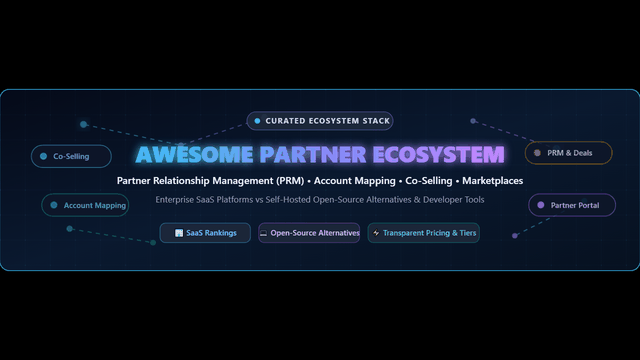Click the purple dot in Partner Portal pill
640x360 pixels.
540,205
